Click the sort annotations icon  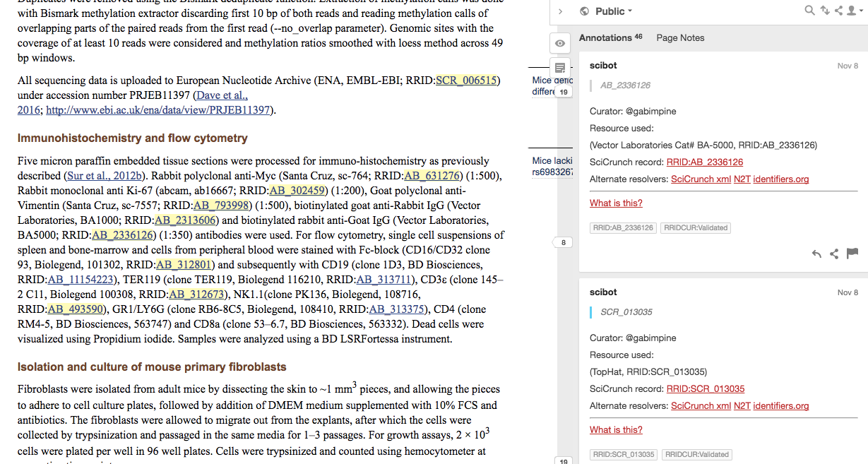[x=825, y=10]
